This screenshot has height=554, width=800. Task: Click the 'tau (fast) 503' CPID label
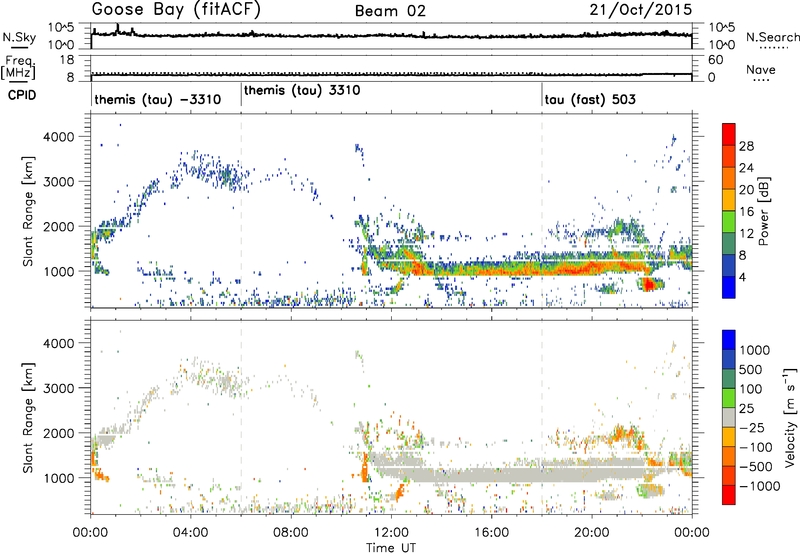[590, 99]
